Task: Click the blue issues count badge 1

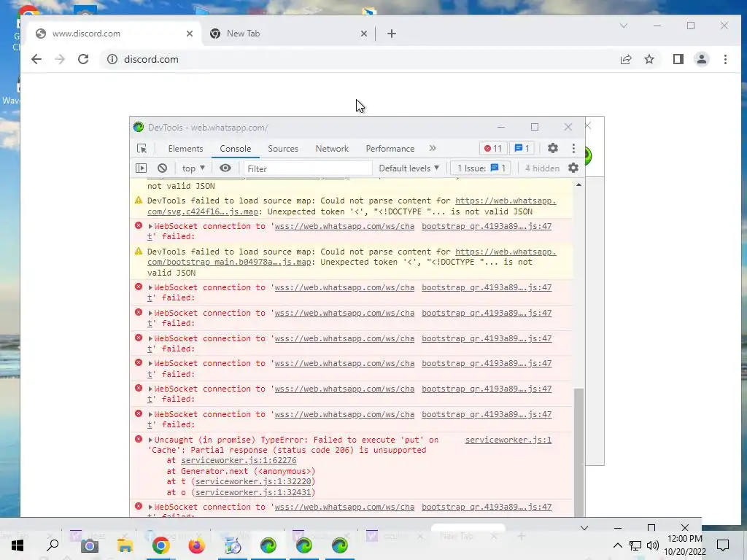Action: [x=522, y=148]
